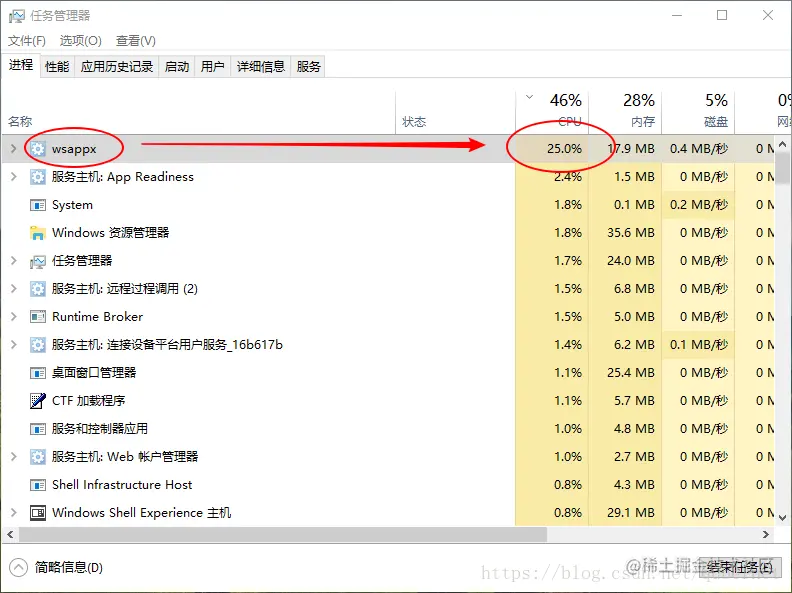
Task: Switch to the 启动 tab
Action: click(177, 67)
